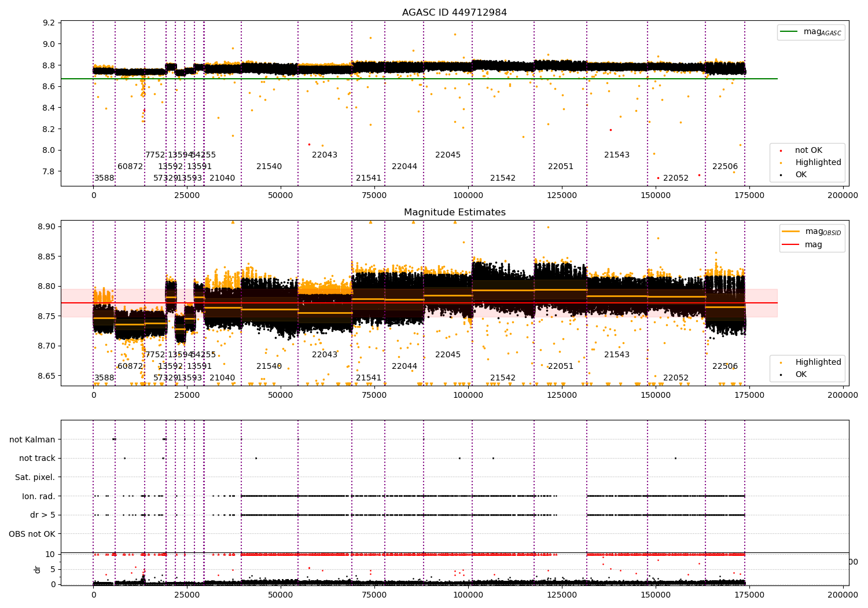The height and width of the screenshot is (608, 868).
Task: Click the 8.90 y-axis tick label
Action: 46,227
